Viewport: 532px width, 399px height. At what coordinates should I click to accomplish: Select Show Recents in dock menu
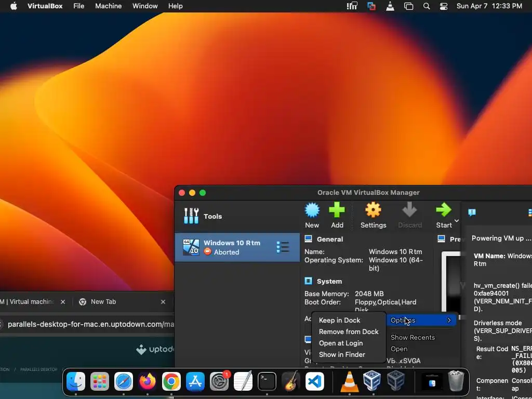tap(413, 337)
